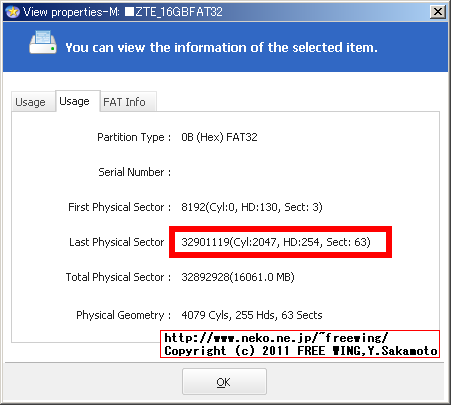The image size is (451, 405).
Task: Select the active second Usage tab
Action: [x=78, y=101]
